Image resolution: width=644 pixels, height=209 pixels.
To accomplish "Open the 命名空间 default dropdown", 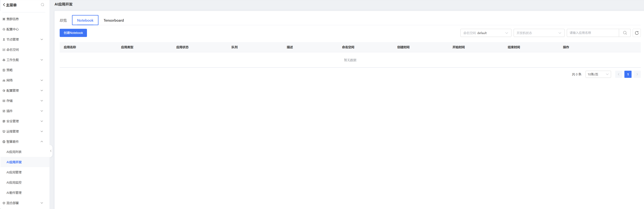I will point(485,33).
